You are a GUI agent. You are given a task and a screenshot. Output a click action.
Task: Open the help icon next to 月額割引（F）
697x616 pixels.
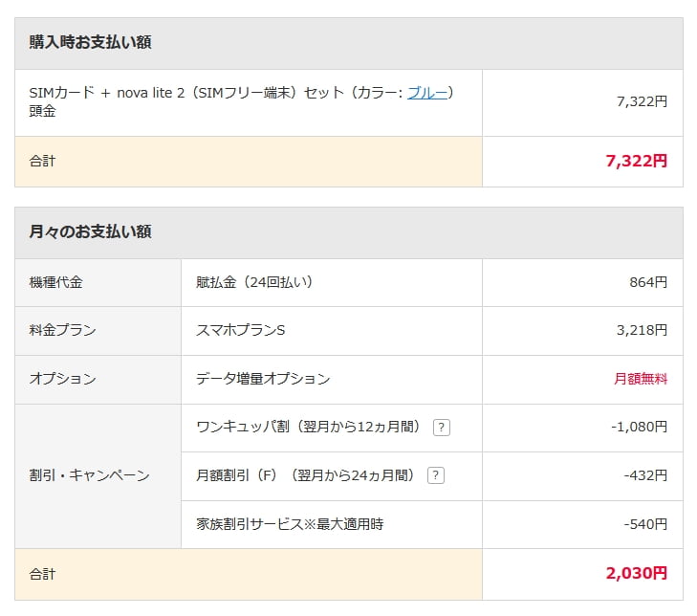coord(436,475)
